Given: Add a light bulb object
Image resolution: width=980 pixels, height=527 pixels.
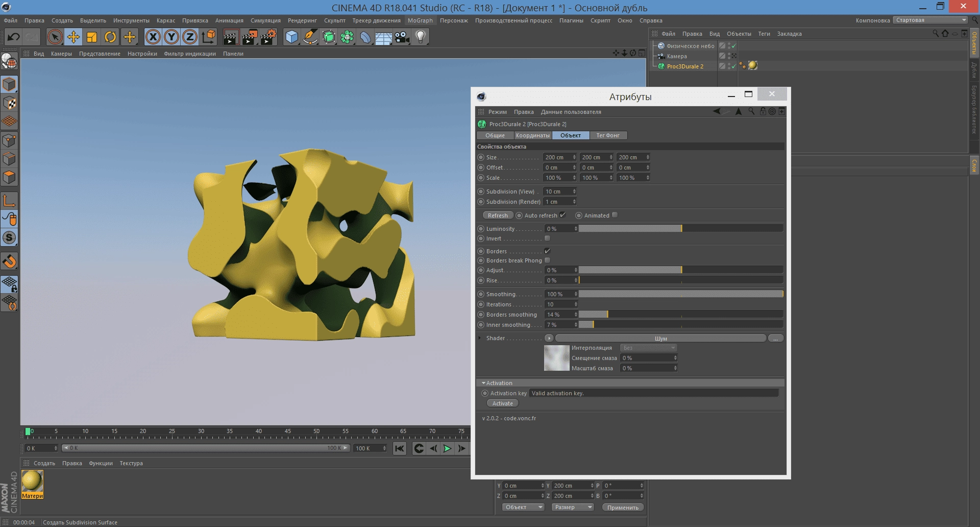Looking at the screenshot, I should coord(421,37).
